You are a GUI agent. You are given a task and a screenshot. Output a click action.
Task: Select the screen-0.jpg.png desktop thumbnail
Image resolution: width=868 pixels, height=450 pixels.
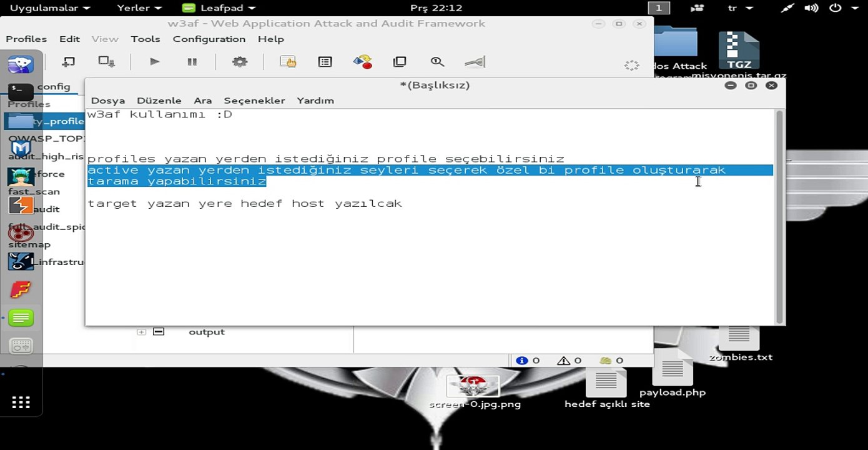475,392
